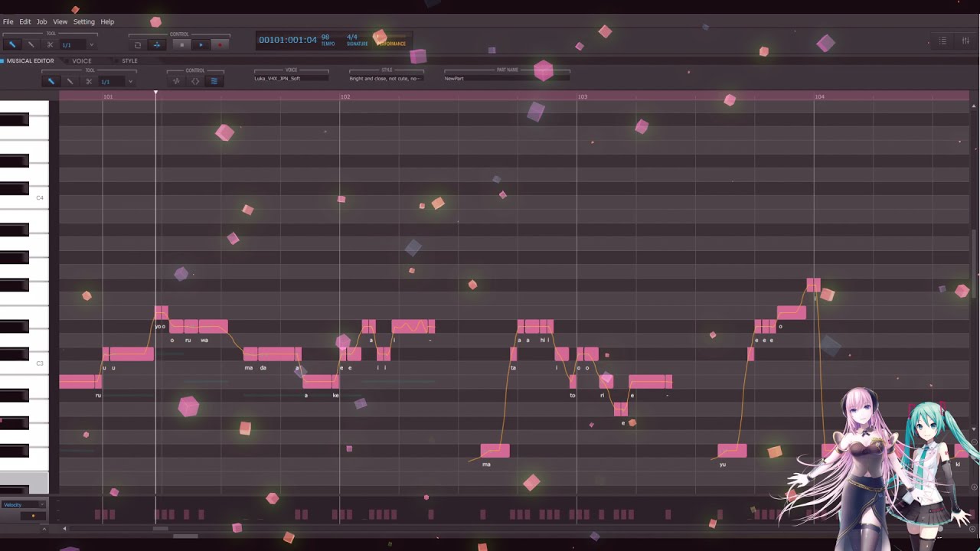This screenshot has height=551, width=980.
Task: Select the pencil tool in the top toolbar
Action: [x=12, y=44]
